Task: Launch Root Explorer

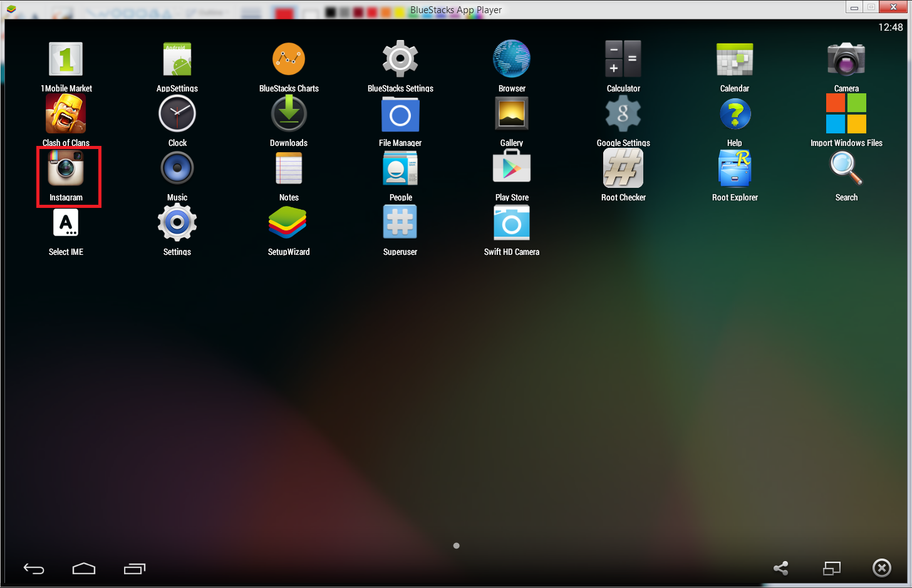Action: (x=735, y=168)
